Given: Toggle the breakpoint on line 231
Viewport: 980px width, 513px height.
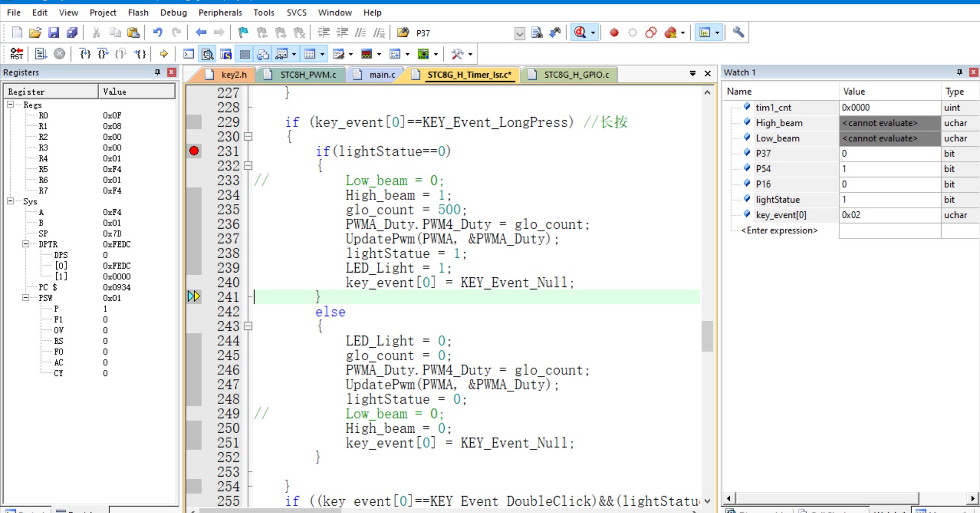Looking at the screenshot, I should tap(194, 151).
